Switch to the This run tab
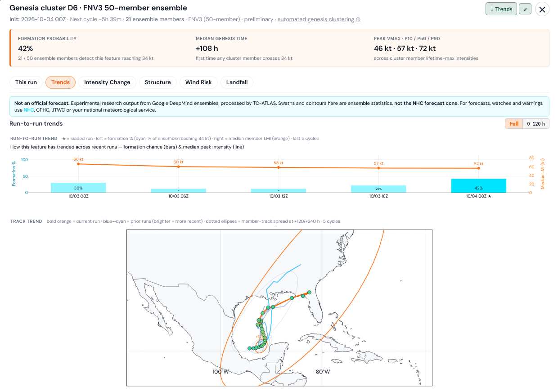This screenshot has height=392, width=558. click(x=26, y=82)
